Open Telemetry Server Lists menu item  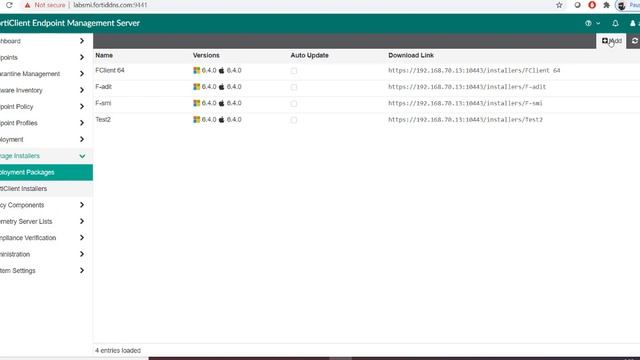pos(46,221)
